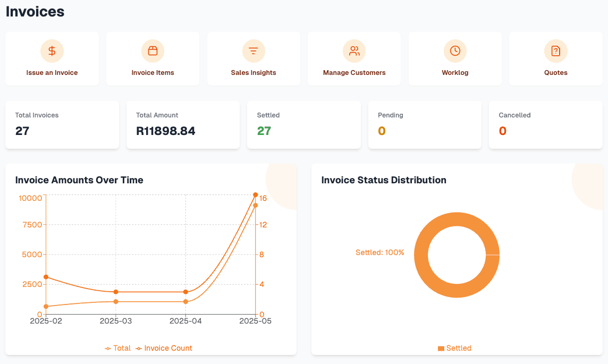Click the Settled legend square under the donut chart
This screenshot has height=364, width=608.
click(441, 348)
